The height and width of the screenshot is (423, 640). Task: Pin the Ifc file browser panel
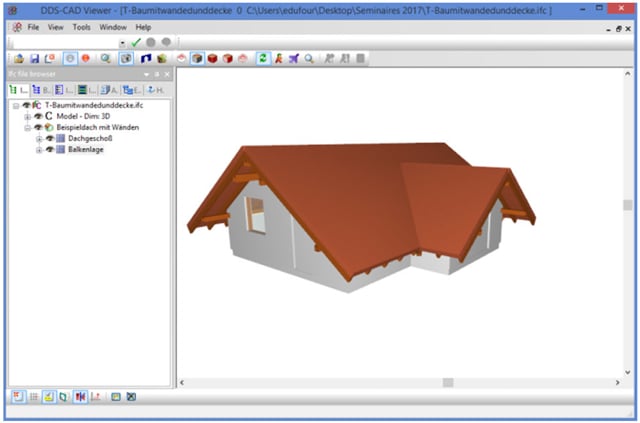[x=157, y=74]
